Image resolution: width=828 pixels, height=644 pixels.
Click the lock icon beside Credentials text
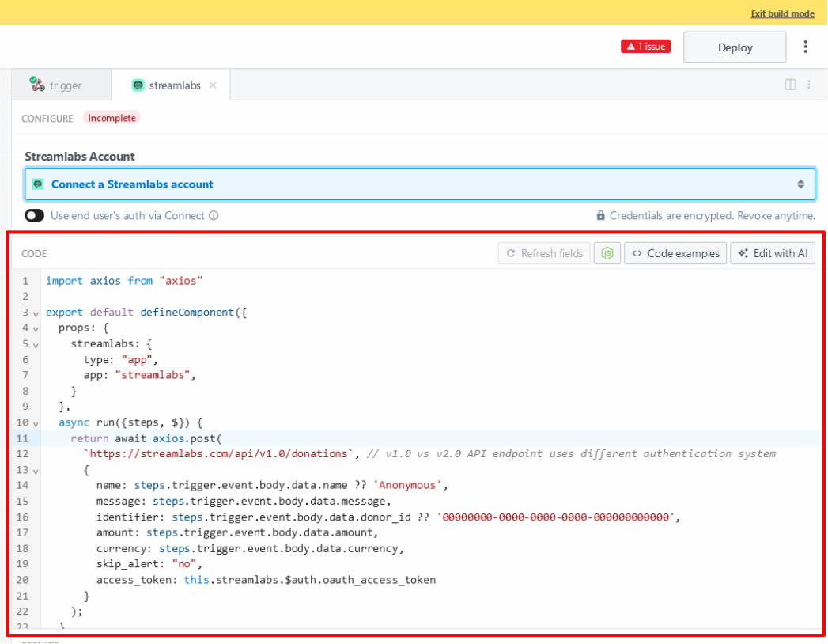(600, 215)
